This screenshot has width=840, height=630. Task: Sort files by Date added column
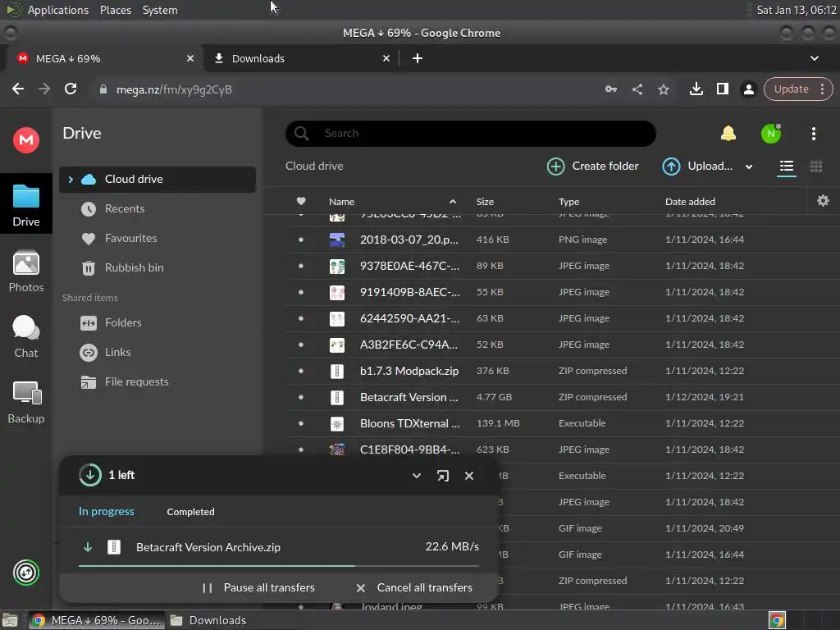coord(690,202)
